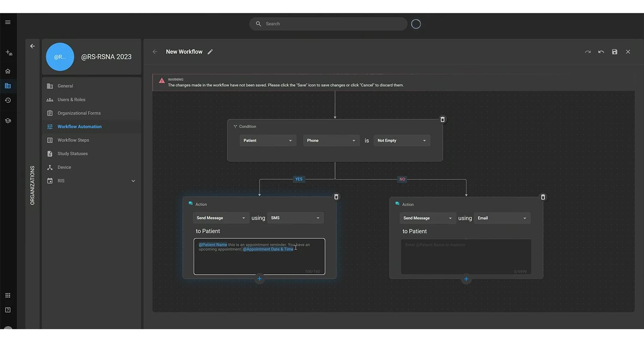
Task: Delete the Email Action card via trash icon
Action: pos(543,197)
